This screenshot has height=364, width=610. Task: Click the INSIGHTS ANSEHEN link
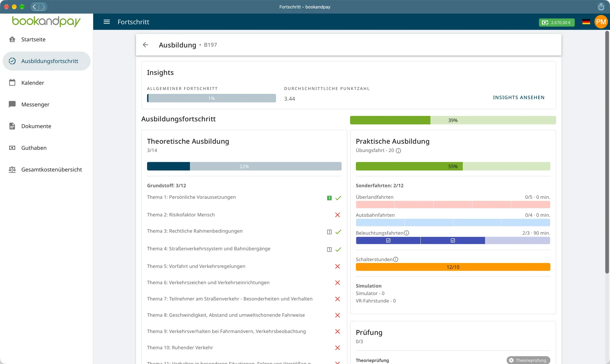518,97
